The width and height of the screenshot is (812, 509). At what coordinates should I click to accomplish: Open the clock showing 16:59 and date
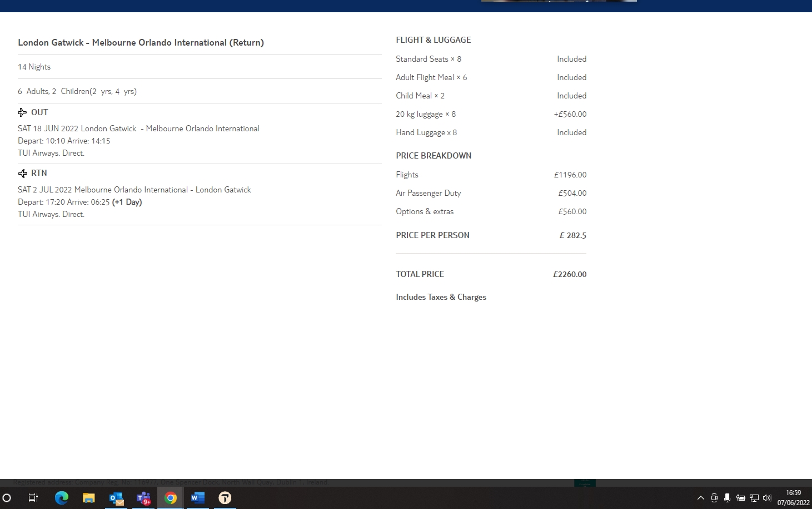[793, 498]
